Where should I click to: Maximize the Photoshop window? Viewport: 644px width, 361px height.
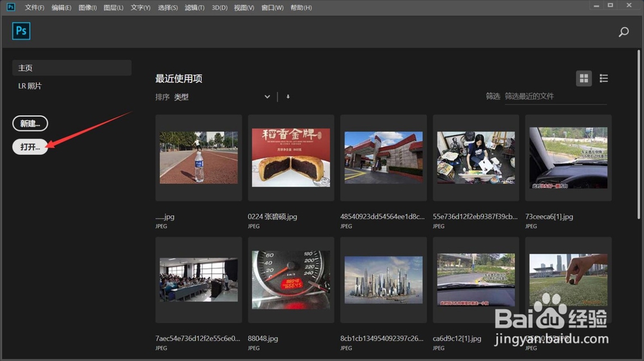pyautogui.click(x=611, y=5)
